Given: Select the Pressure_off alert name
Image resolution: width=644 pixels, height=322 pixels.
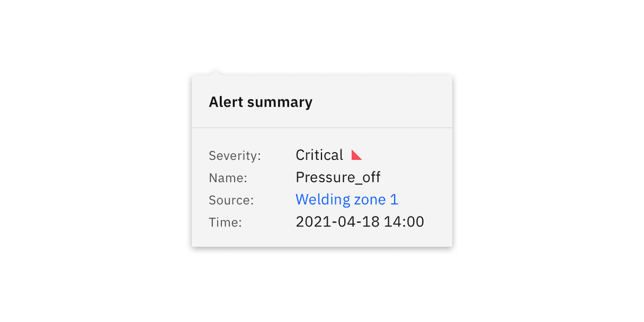Looking at the screenshot, I should tap(338, 177).
